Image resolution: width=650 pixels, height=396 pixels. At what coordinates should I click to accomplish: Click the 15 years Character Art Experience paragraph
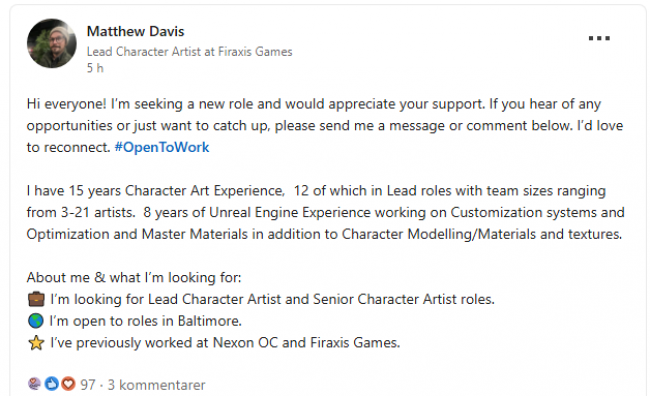point(325,212)
